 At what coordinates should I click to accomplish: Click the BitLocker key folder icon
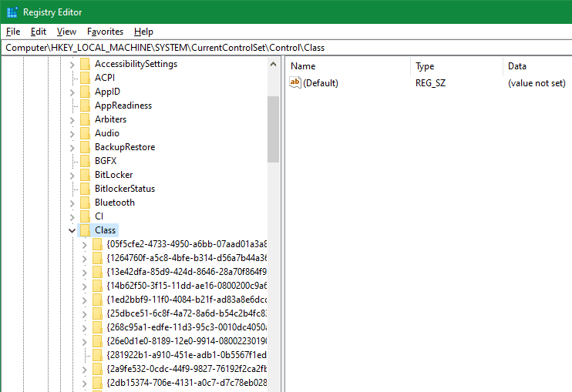[x=85, y=175]
